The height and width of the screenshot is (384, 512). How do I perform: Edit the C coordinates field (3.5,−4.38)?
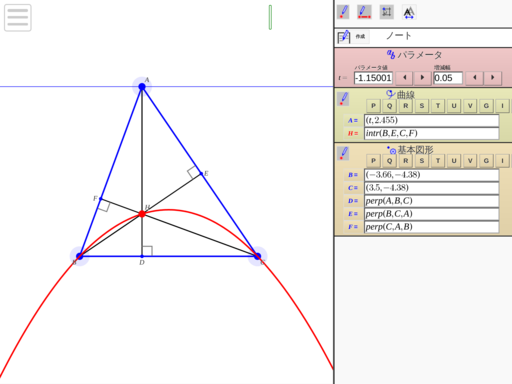tap(432, 188)
